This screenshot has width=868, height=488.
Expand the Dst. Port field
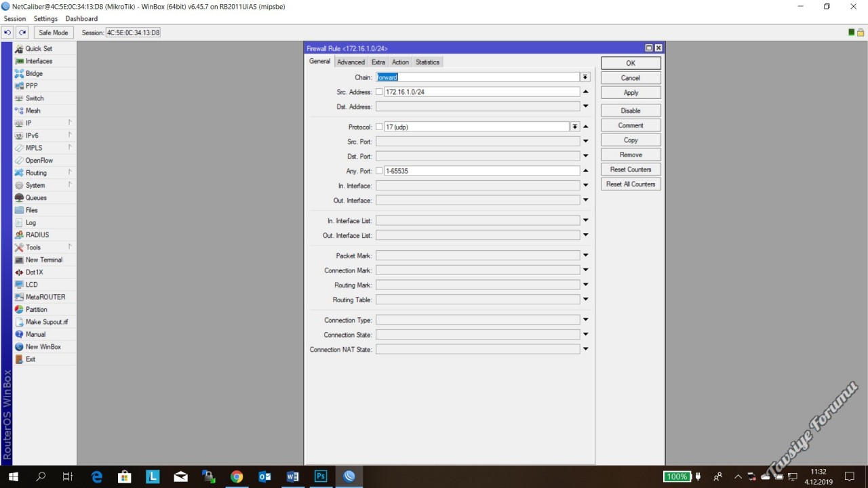click(x=586, y=156)
